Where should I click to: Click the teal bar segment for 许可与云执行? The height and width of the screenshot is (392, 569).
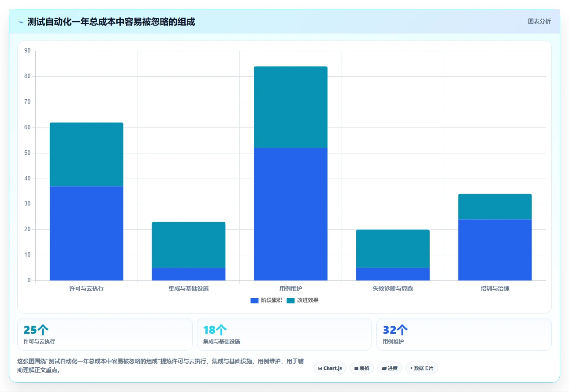86,154
